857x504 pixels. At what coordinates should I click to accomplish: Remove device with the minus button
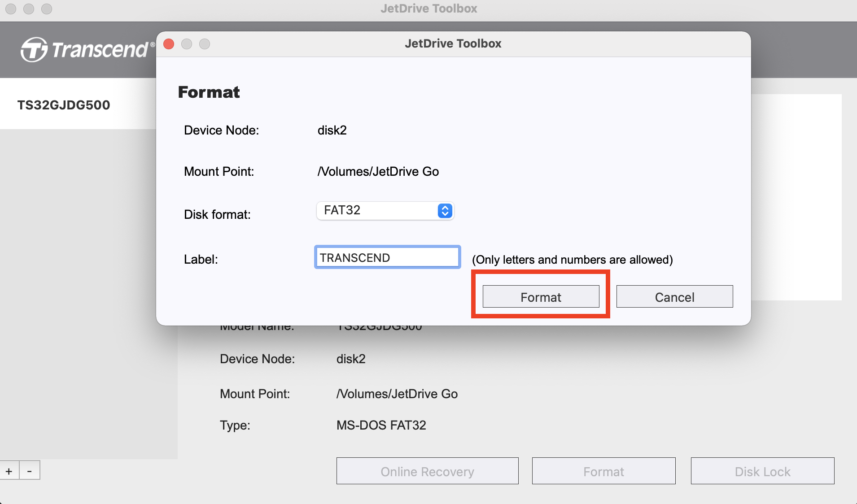[x=30, y=471]
